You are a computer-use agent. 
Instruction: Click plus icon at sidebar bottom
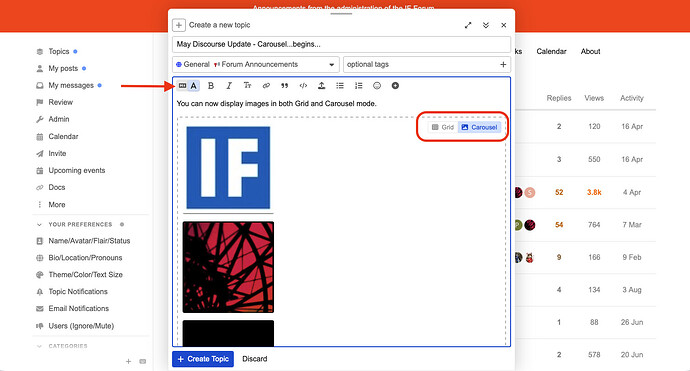(128, 361)
